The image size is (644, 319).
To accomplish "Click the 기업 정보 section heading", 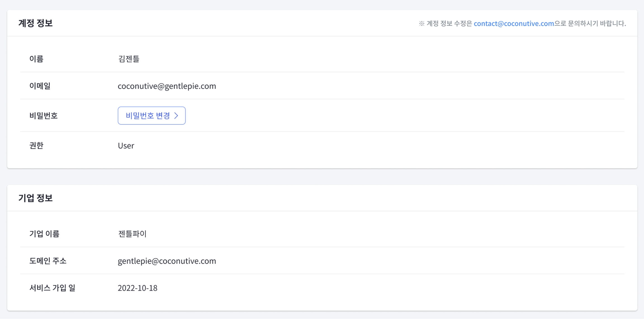I will (x=35, y=198).
